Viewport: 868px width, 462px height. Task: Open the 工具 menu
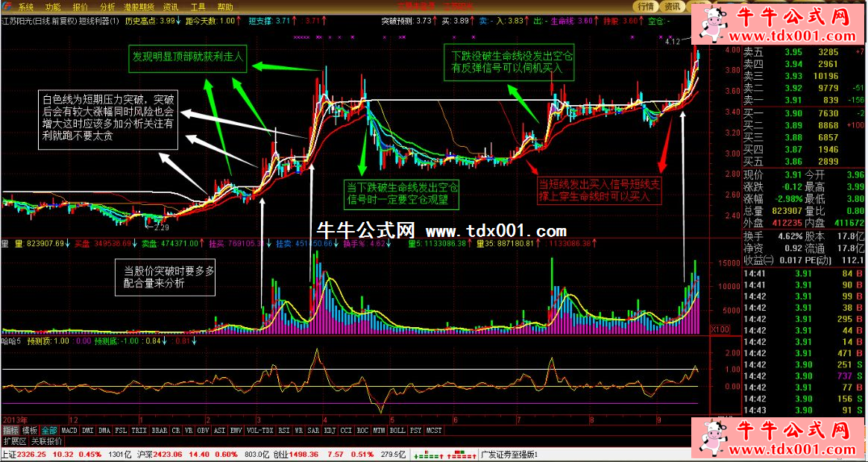click(x=198, y=6)
